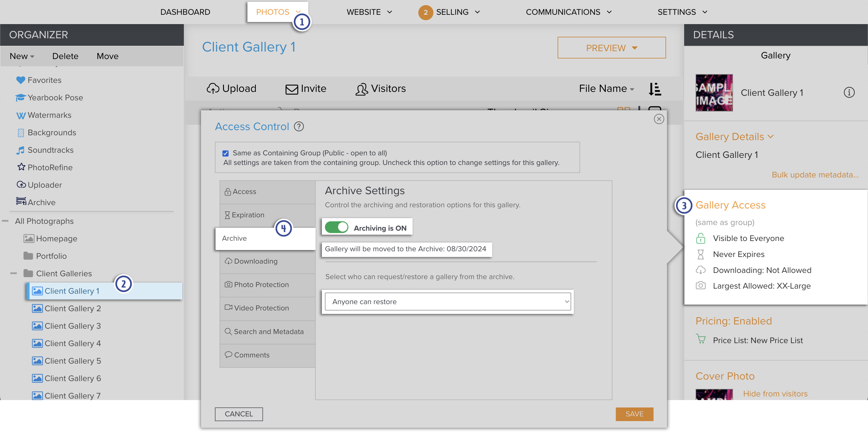Select the Archive tab in Access Control
Screen dimensions: 868x435
tap(265, 239)
